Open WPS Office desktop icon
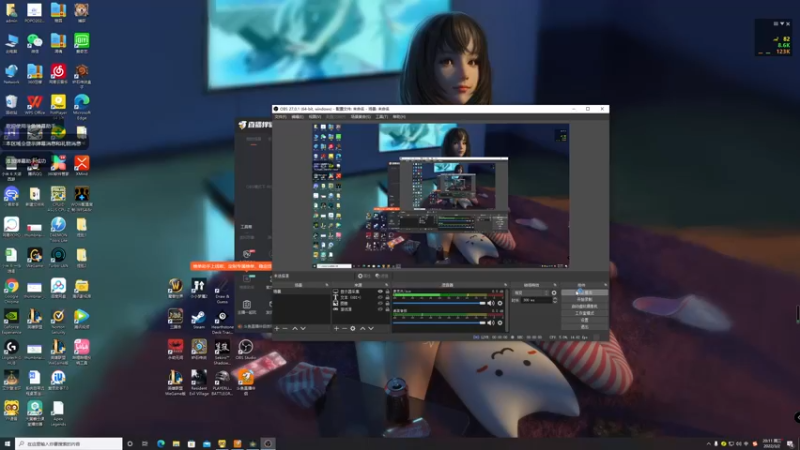 [35, 105]
